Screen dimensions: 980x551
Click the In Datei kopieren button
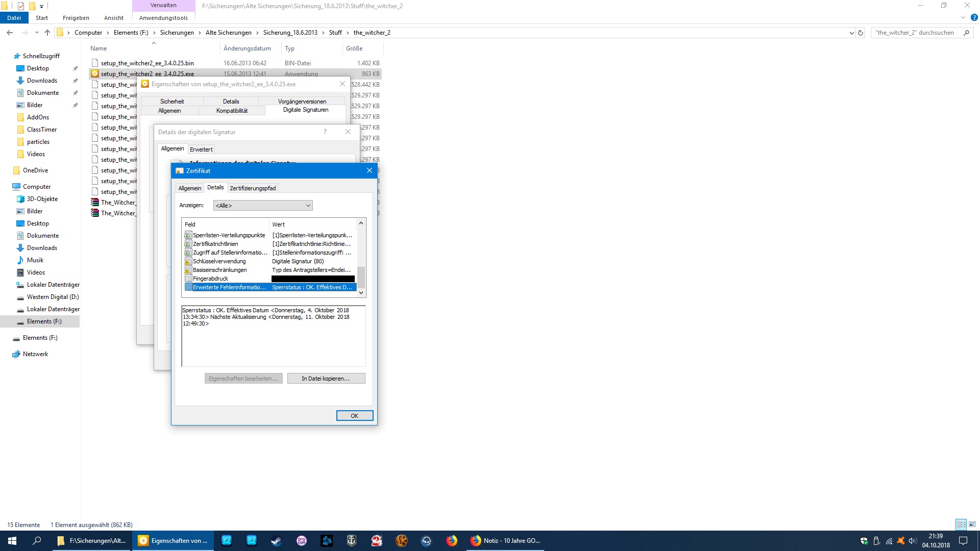pos(326,379)
